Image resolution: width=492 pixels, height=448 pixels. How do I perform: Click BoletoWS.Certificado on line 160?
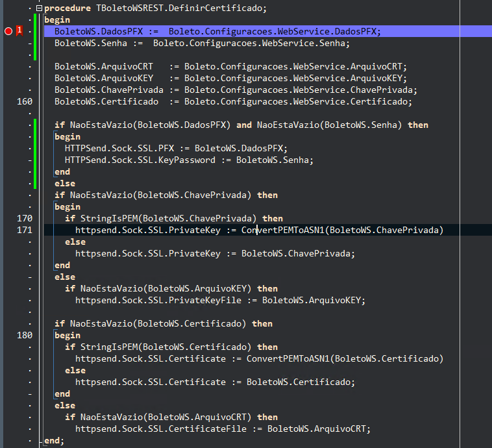(106, 102)
